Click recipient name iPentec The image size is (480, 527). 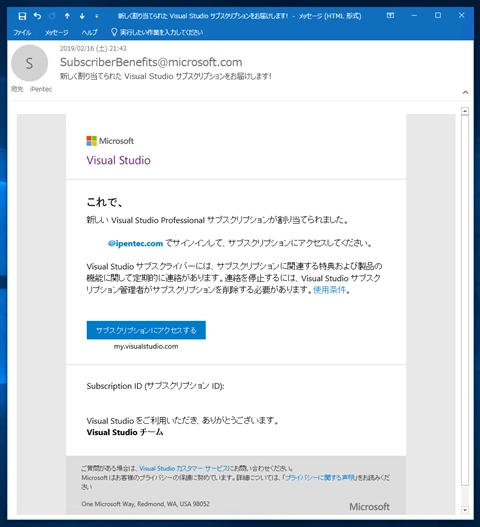pyautogui.click(x=41, y=89)
